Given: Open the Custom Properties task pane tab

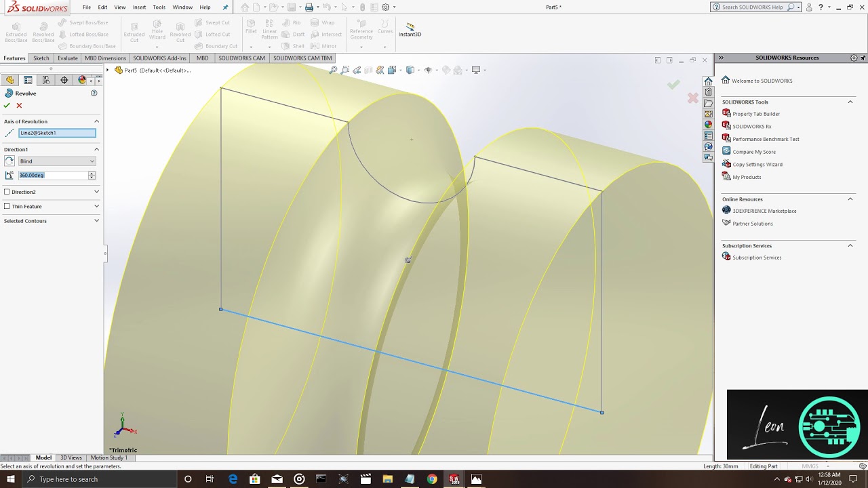Looking at the screenshot, I should [708, 136].
